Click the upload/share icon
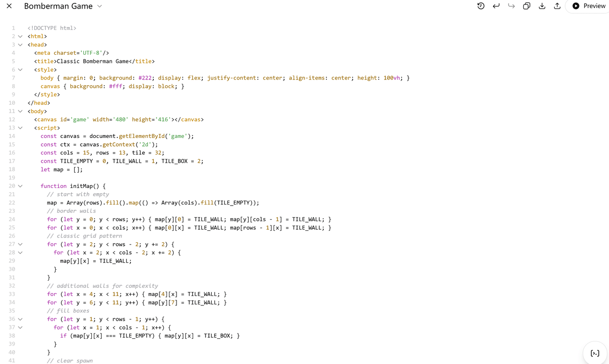This screenshot has width=609, height=364. [557, 6]
